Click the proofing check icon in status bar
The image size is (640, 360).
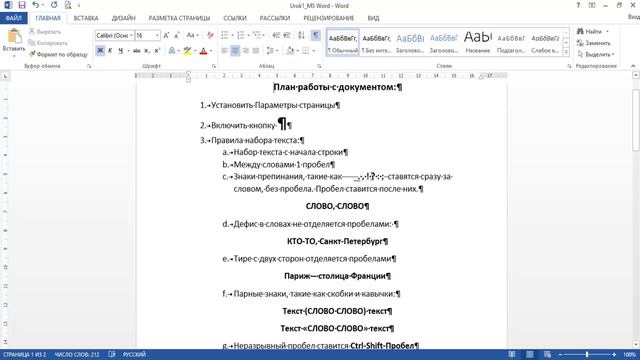(112, 354)
